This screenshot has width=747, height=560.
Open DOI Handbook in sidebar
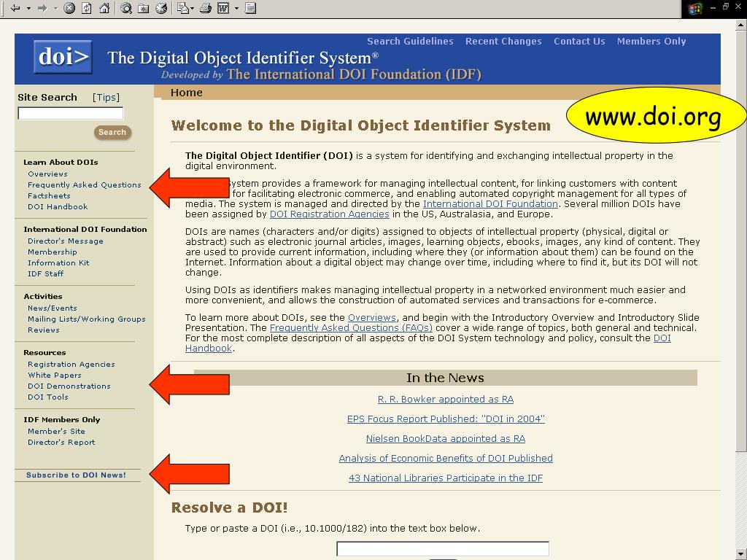(x=58, y=206)
